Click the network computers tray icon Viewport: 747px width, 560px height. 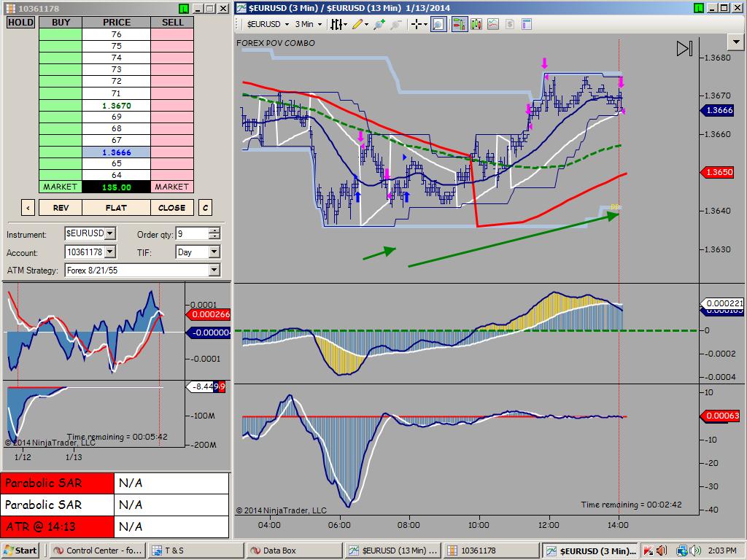[x=682, y=551]
